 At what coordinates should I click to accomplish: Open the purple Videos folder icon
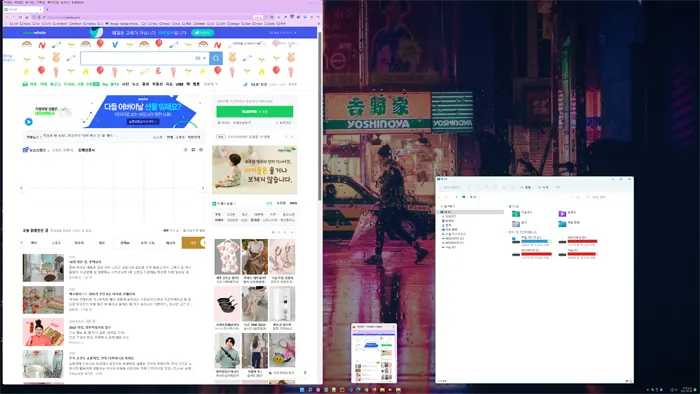562,213
